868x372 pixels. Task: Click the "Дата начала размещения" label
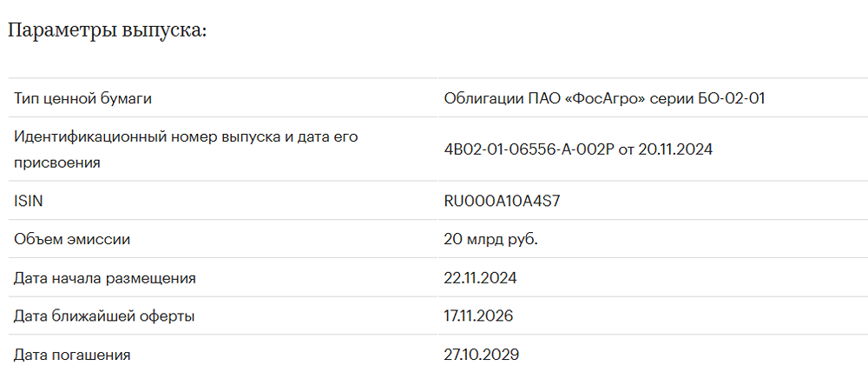click(x=105, y=278)
